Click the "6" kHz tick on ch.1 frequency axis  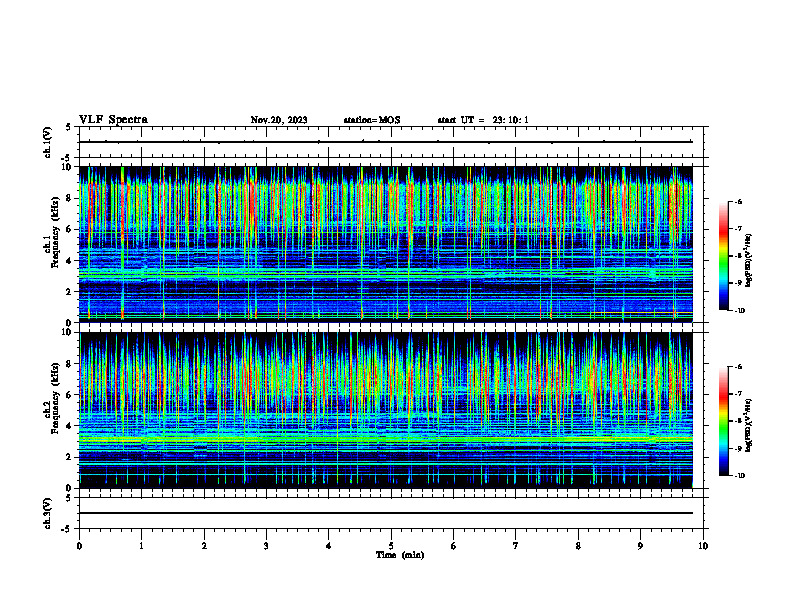70,229
